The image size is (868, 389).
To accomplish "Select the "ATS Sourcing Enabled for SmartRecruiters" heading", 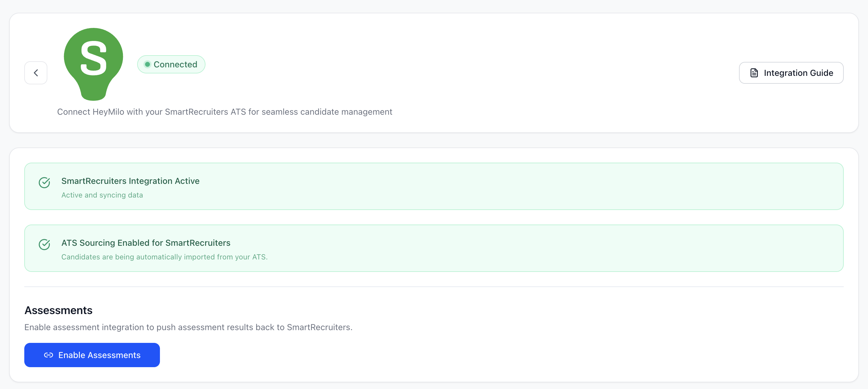I will 146,243.
